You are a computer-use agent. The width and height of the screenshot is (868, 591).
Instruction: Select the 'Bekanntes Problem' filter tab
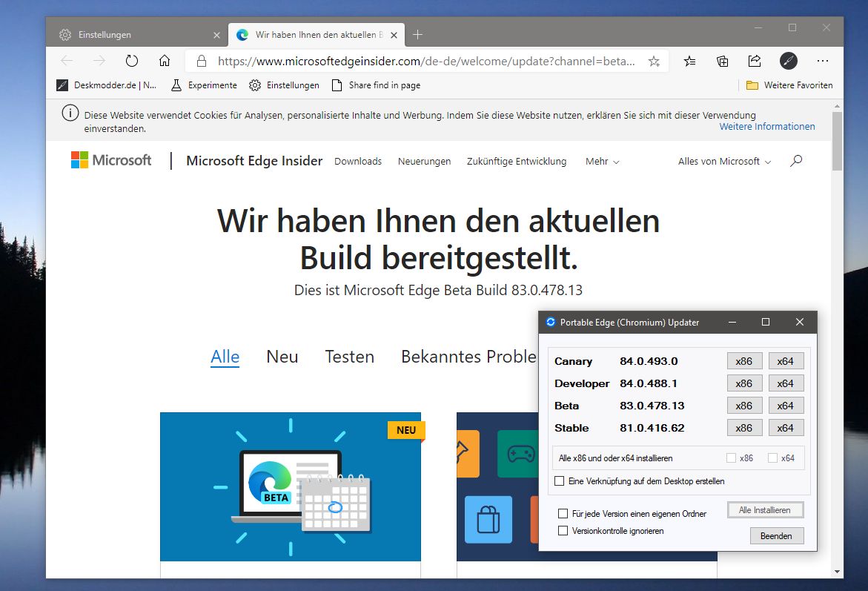(469, 357)
